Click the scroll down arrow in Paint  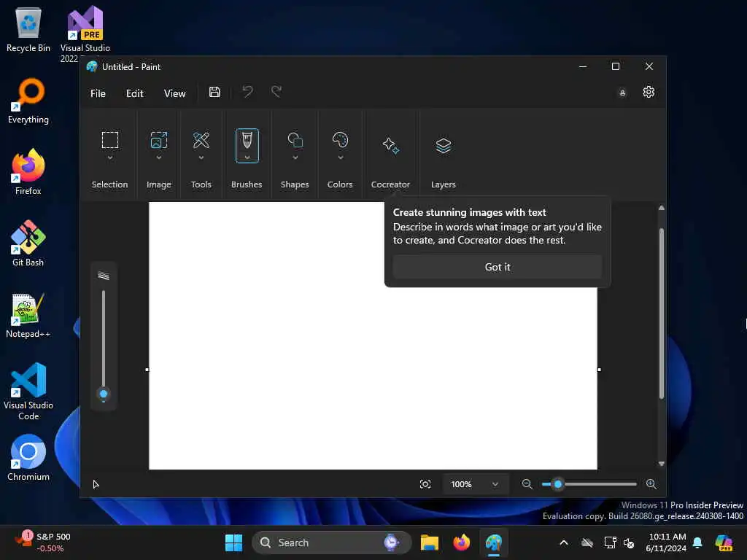[x=661, y=463]
